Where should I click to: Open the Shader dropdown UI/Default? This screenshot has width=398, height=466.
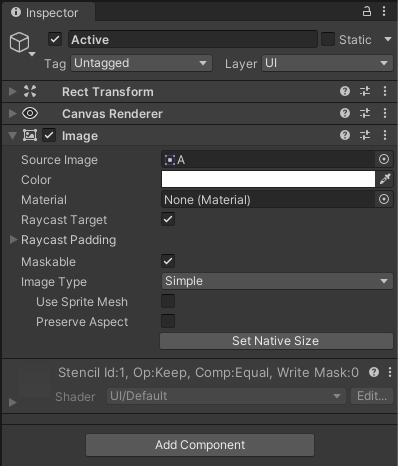pyautogui.click(x=226, y=396)
